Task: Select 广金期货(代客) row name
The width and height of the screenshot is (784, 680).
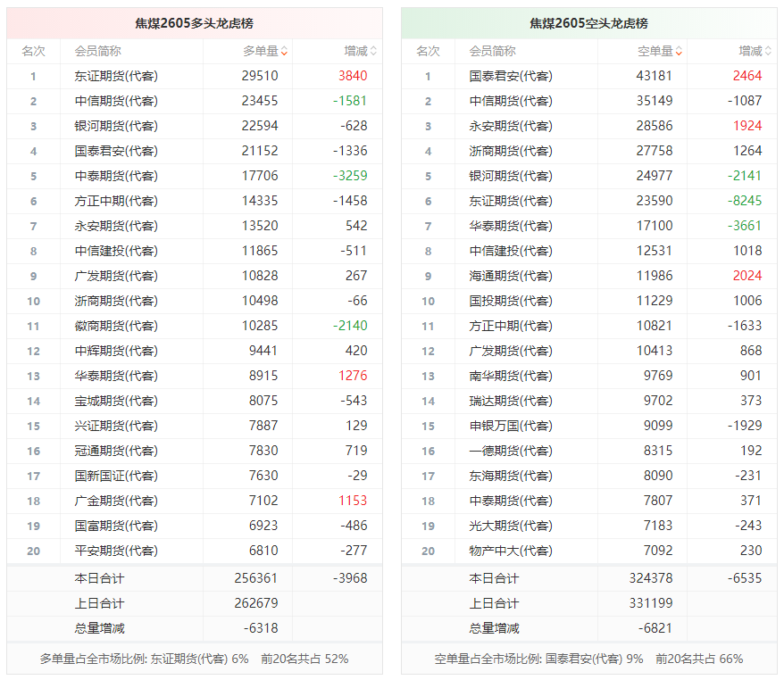Action: point(116,501)
